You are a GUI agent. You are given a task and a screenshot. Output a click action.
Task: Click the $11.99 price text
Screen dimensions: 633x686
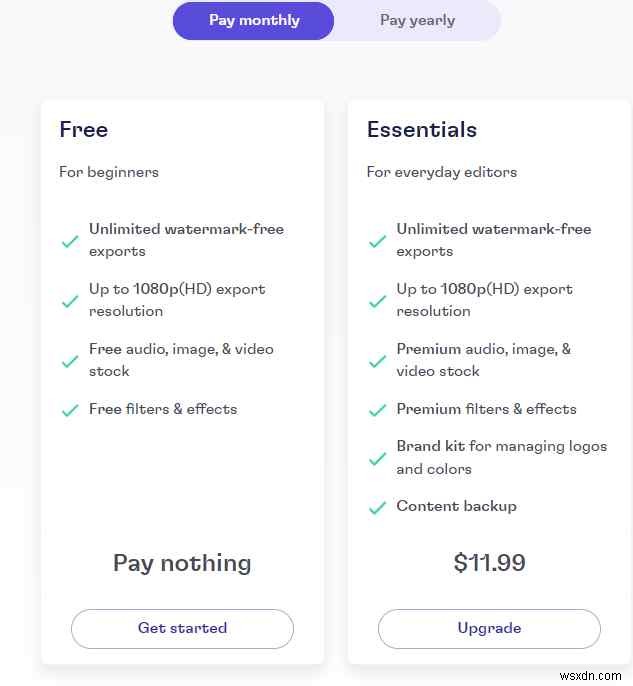pyautogui.click(x=490, y=563)
